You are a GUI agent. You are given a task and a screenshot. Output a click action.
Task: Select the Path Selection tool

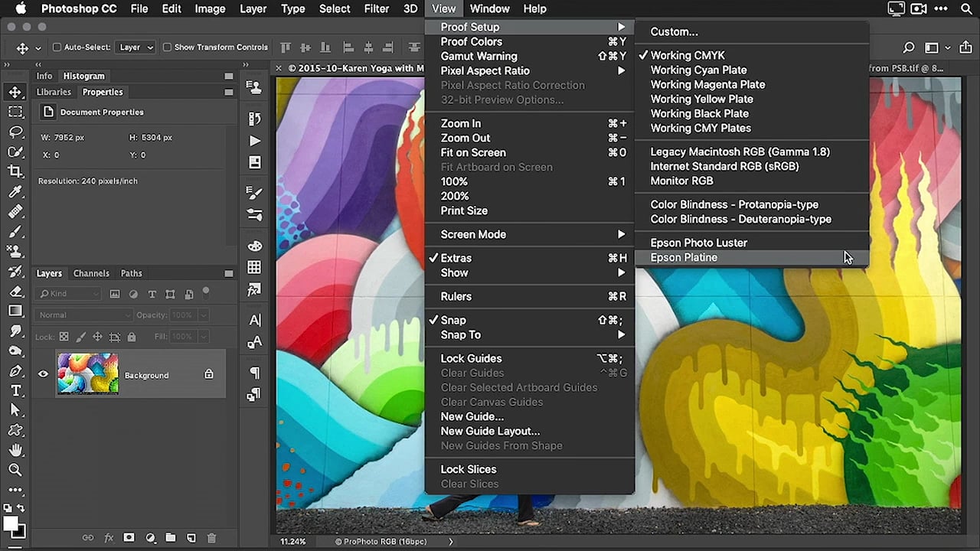coord(15,410)
